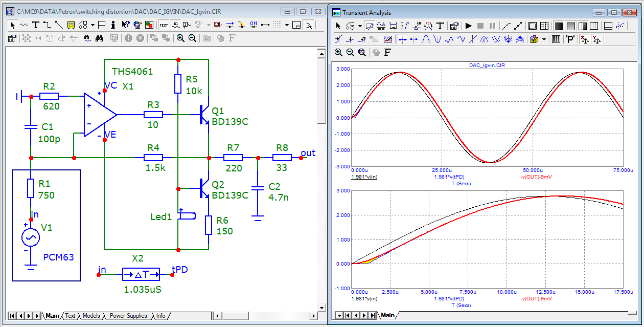This screenshot has width=644, height=327.
Task: Open schematic properties icon
Action: click(x=12, y=38)
